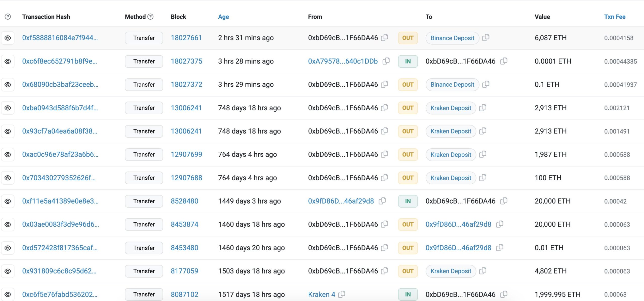Preview transaction 0xf5888816084e7f944 with eye icon
Image resolution: width=644 pixels, height=301 pixels.
click(8, 38)
